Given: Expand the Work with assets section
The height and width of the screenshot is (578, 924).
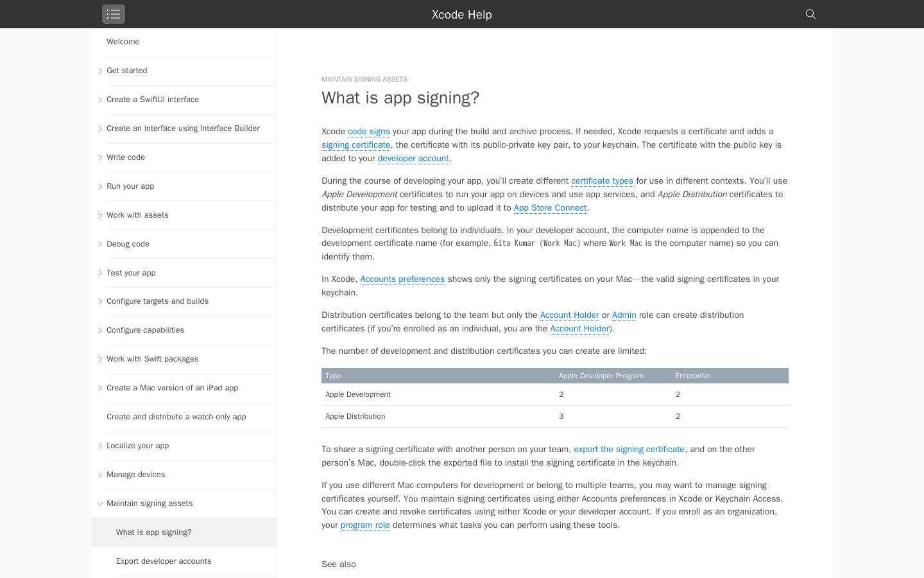Looking at the screenshot, I should click(100, 216).
